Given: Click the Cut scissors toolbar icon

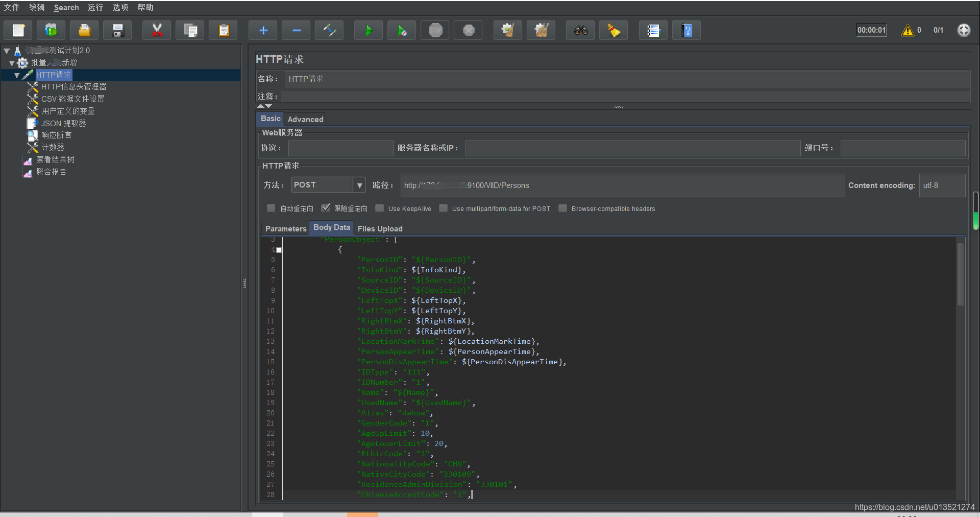Looking at the screenshot, I should 157,31.
